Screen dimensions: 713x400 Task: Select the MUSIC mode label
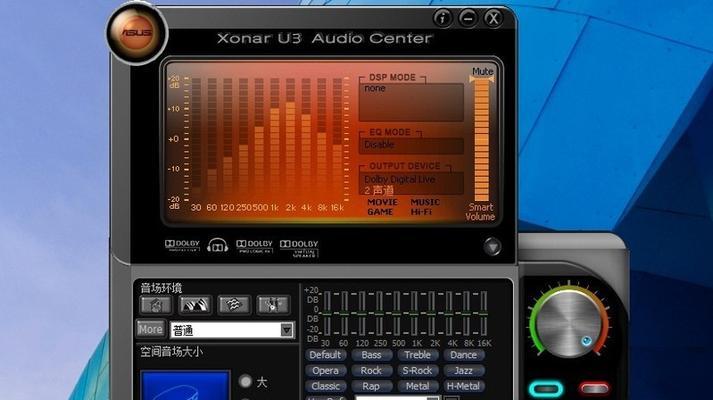tap(425, 202)
